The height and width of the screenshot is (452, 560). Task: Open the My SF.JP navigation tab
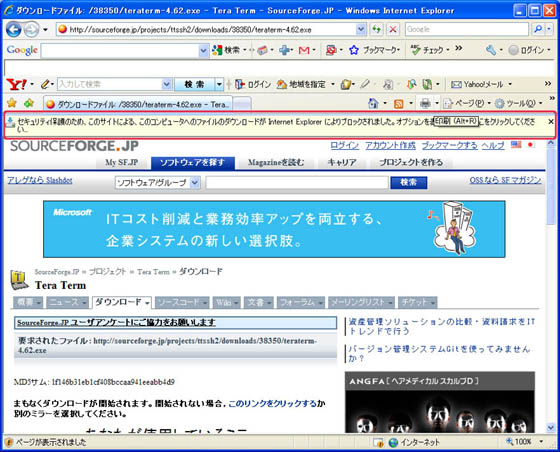(121, 162)
